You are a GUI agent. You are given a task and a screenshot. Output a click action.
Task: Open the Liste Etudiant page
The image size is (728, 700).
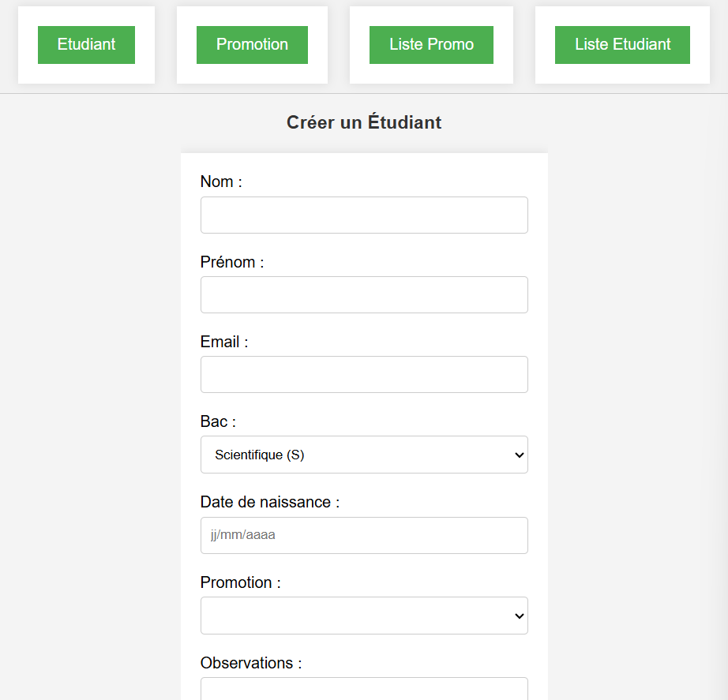pyautogui.click(x=623, y=44)
